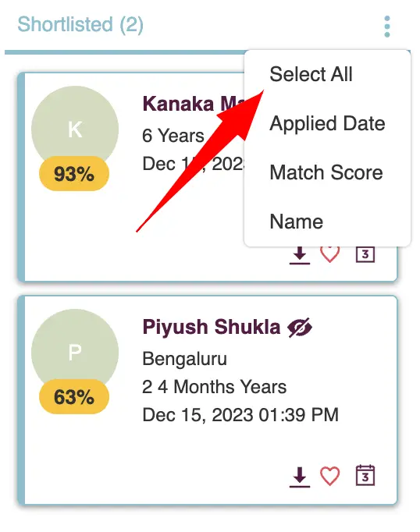Open Kanaka's candidate name link

click(x=193, y=104)
